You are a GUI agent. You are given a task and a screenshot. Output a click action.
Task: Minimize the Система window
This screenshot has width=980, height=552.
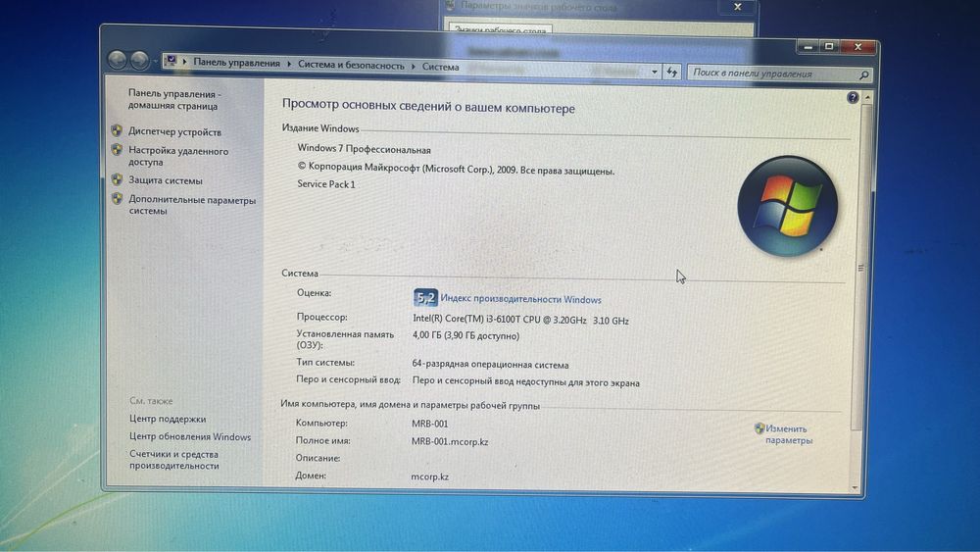pos(808,47)
